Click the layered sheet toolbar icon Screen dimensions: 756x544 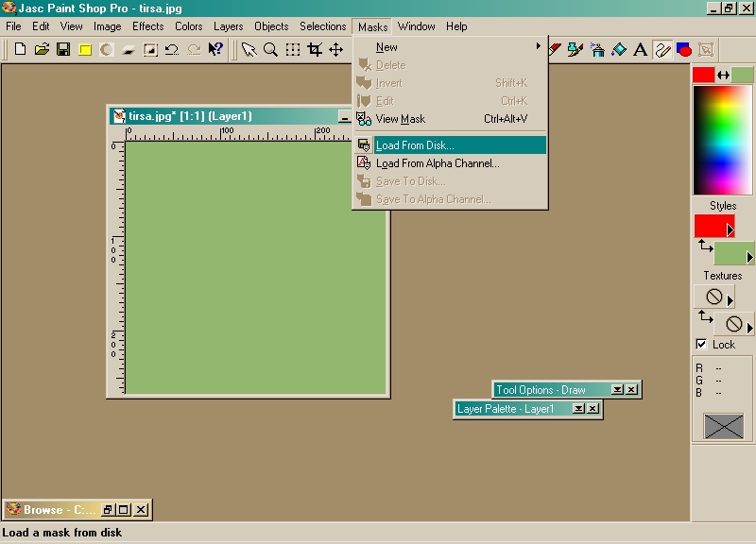click(129, 49)
